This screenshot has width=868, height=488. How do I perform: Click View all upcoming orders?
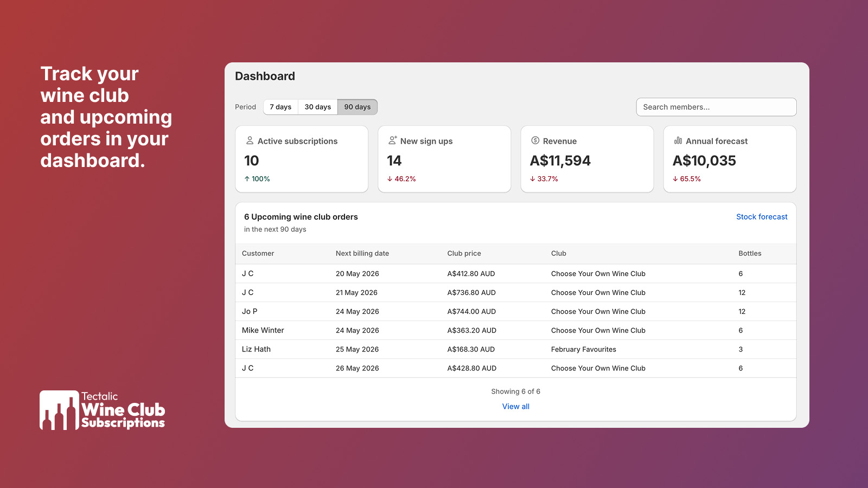pos(515,407)
